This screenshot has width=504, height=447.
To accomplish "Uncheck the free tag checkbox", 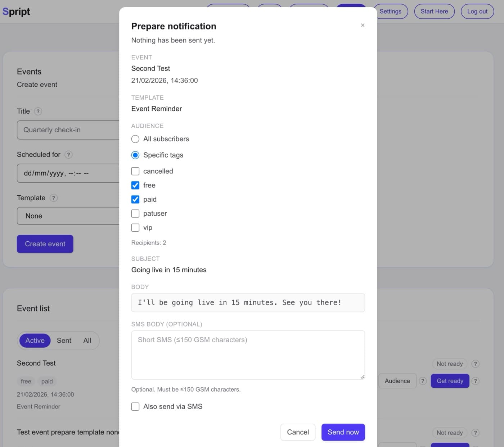I will [135, 185].
